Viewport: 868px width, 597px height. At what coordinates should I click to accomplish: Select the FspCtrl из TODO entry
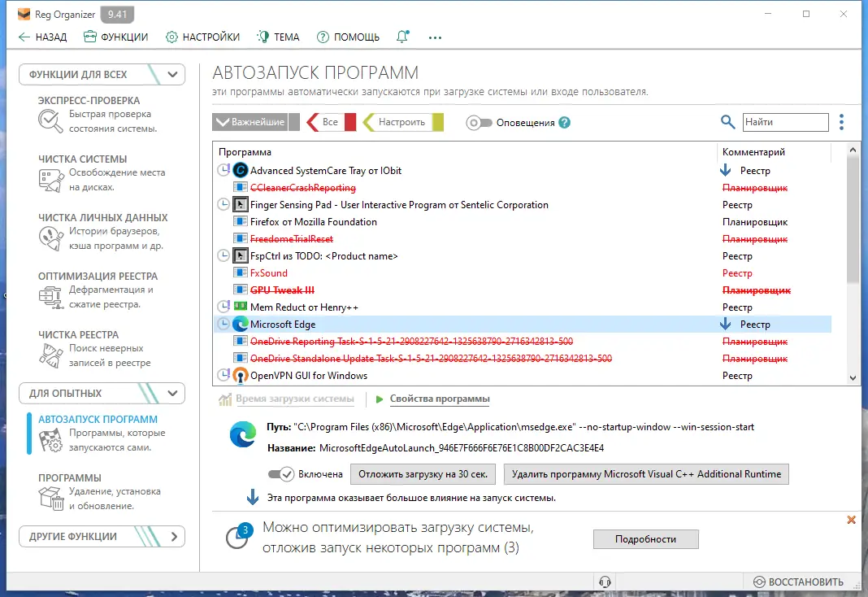click(522, 256)
